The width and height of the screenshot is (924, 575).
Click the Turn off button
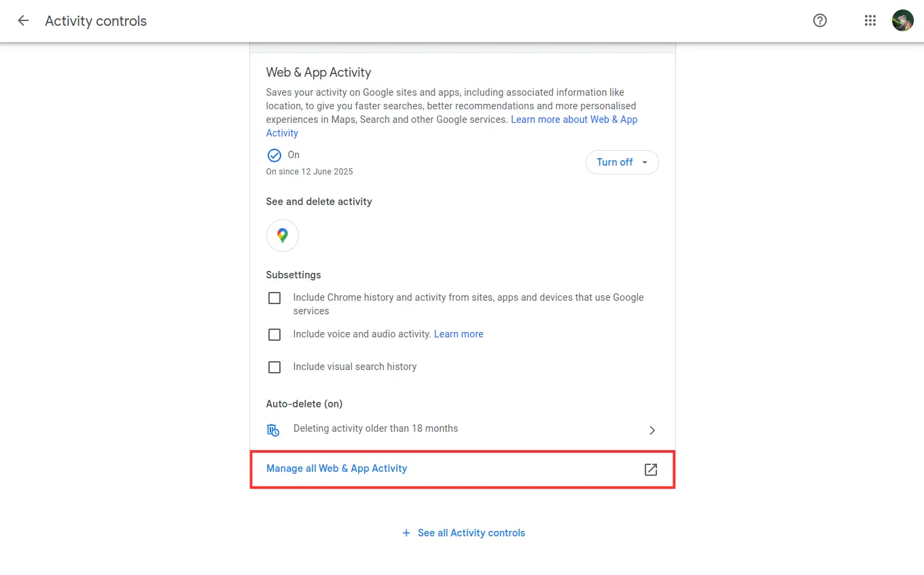coord(615,162)
